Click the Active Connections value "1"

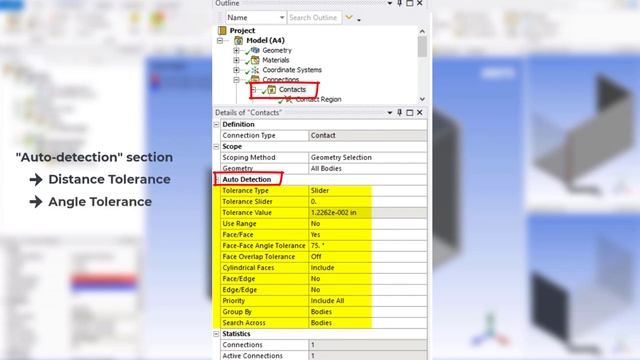point(368,356)
